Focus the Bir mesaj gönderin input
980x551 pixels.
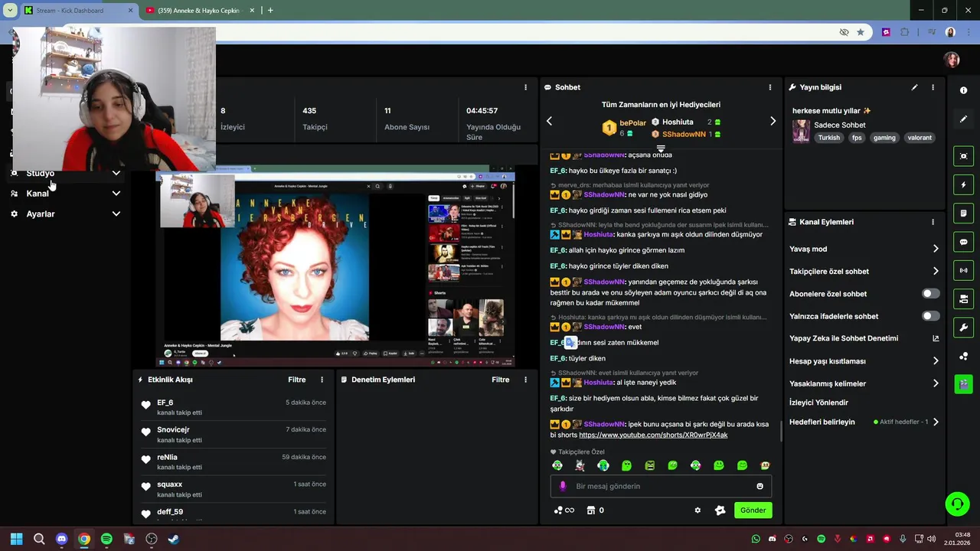661,486
